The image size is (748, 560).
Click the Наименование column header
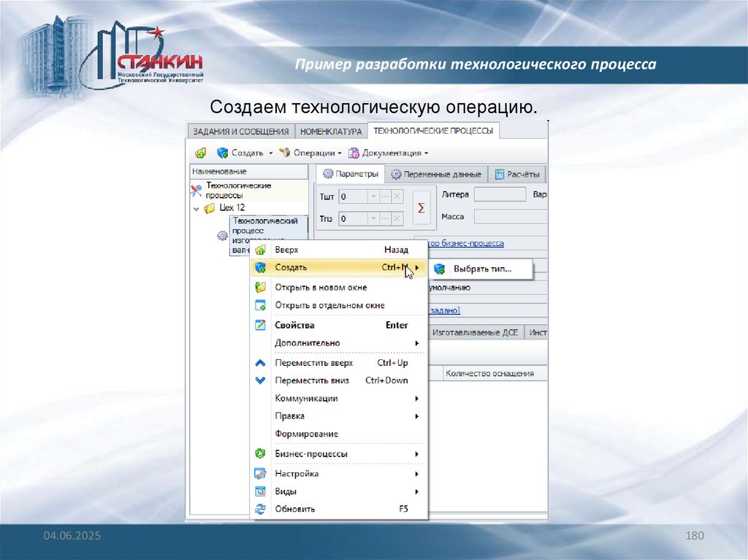[x=249, y=172]
